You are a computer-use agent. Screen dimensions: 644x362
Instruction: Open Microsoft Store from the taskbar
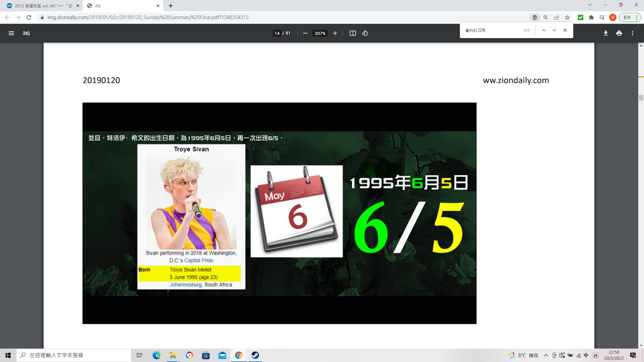tap(206, 355)
